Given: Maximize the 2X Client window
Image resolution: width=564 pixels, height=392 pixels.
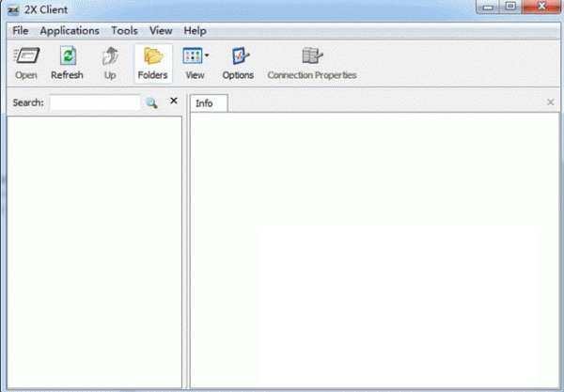Looking at the screenshot, I should coord(511,8).
